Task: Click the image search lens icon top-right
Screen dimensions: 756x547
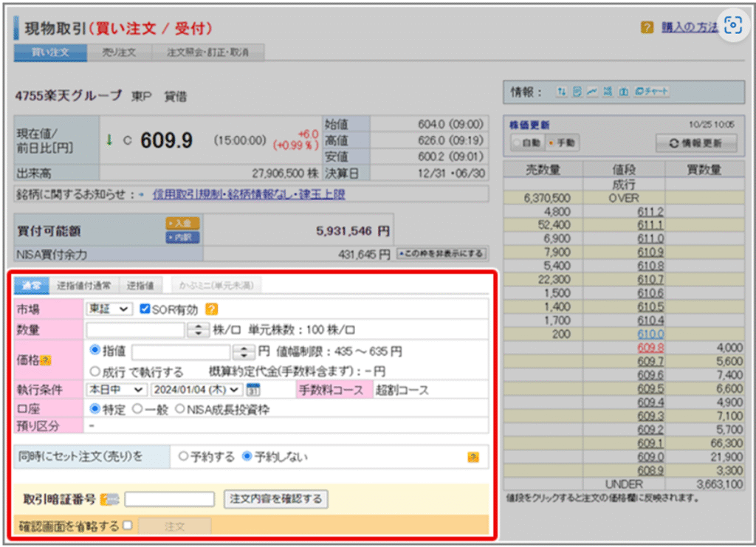Action: pyautogui.click(x=733, y=25)
